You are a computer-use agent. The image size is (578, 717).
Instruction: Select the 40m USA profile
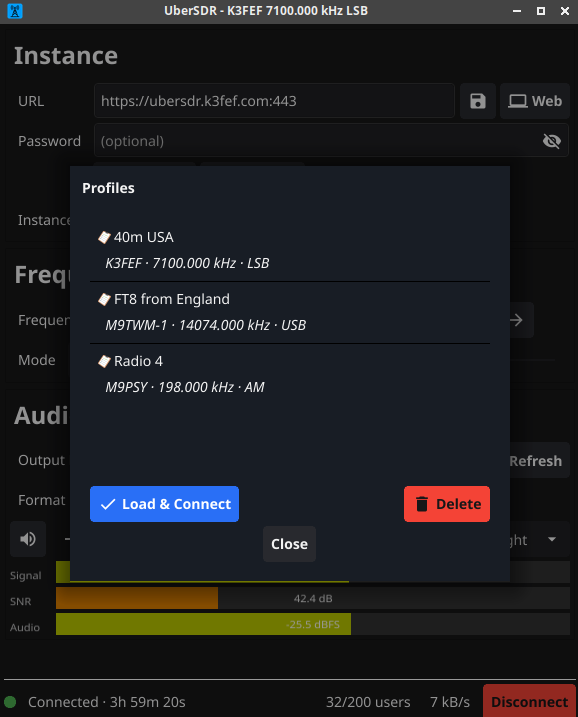290,250
